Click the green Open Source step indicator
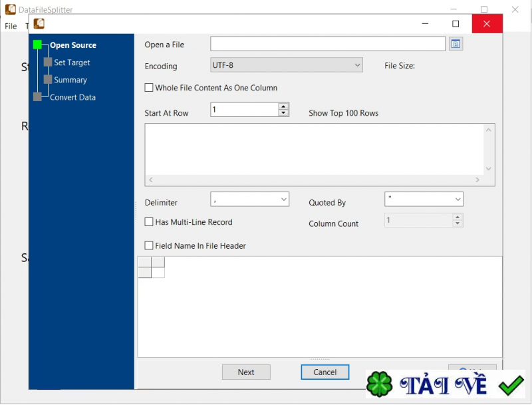532x405 pixels. [x=37, y=45]
